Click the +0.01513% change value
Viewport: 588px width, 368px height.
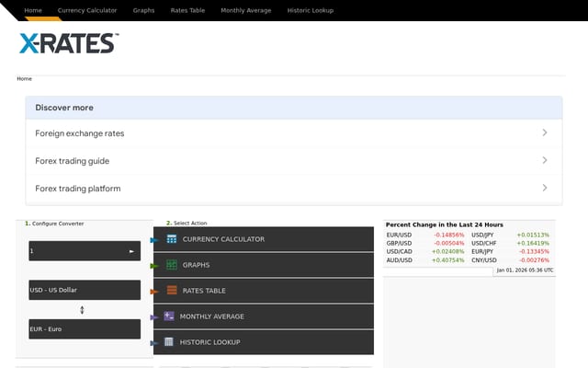(533, 236)
